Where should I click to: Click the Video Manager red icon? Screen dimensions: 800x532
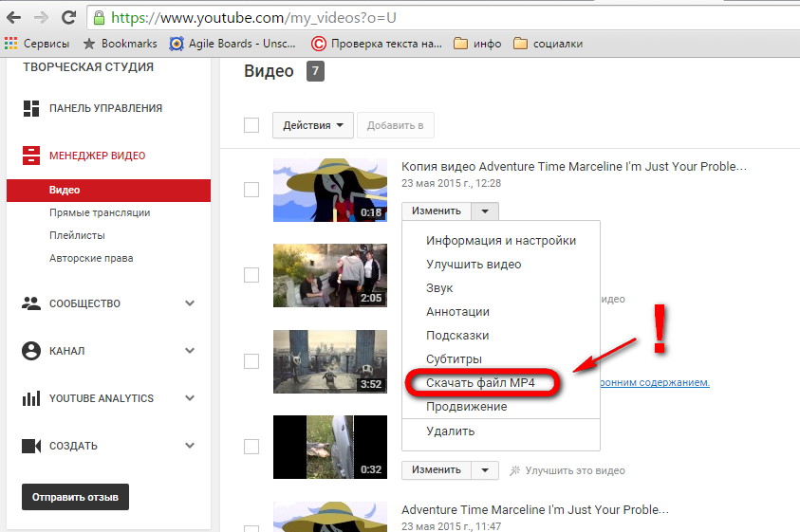(31, 156)
